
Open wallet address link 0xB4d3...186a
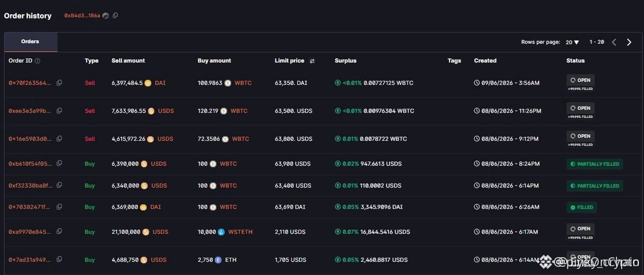82,16
